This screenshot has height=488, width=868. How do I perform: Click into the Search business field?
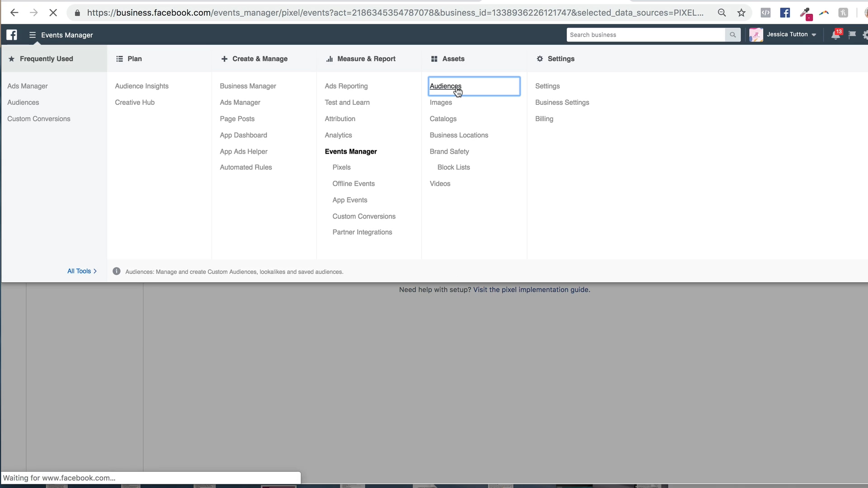coord(646,35)
